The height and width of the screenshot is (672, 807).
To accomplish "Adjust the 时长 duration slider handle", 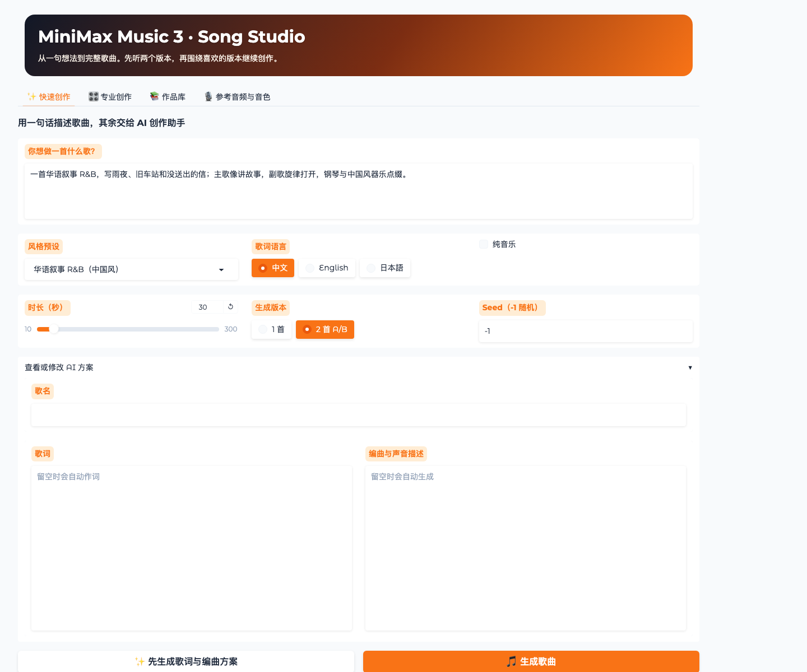I will pyautogui.click(x=54, y=329).
